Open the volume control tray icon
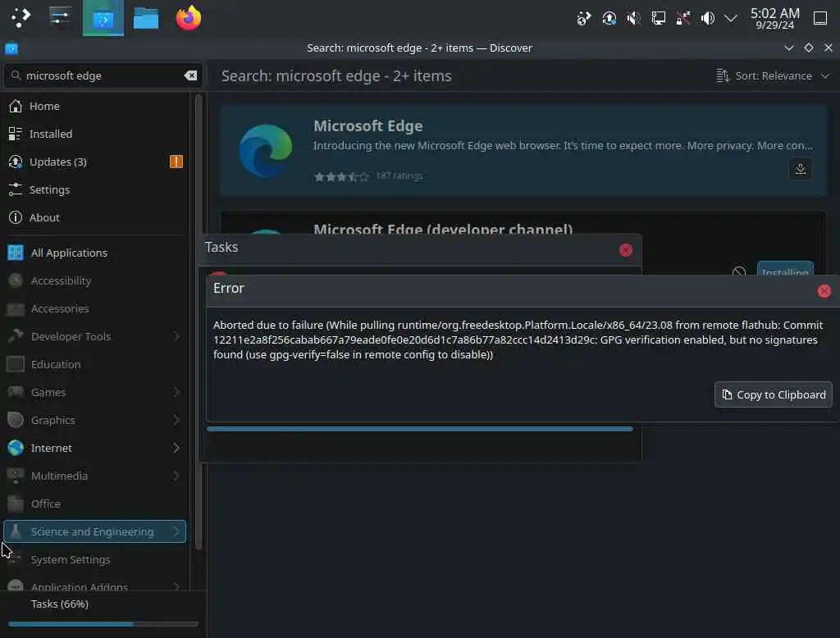Viewport: 840px width, 638px height. tap(708, 18)
